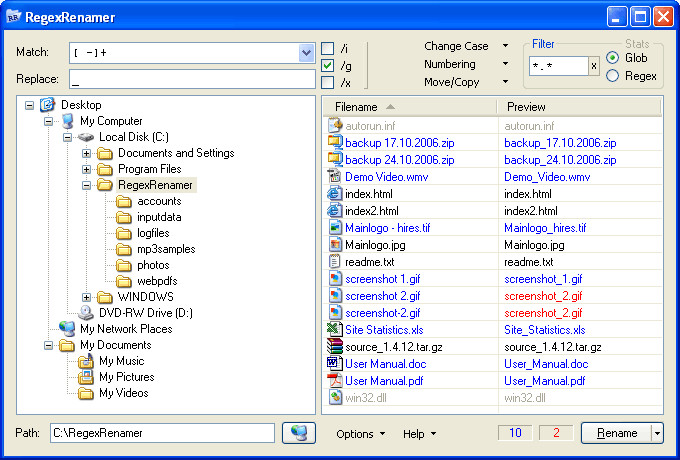The image size is (680, 460).
Task: Click the backup 24.10.2006.zip archive icon
Action: [335, 160]
